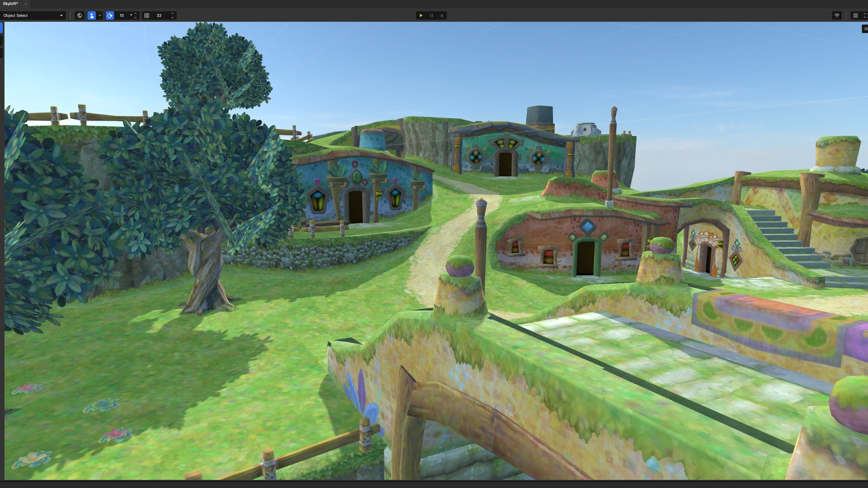868x488 pixels.
Task: Toggle the world space globe icon
Action: pos(80,15)
